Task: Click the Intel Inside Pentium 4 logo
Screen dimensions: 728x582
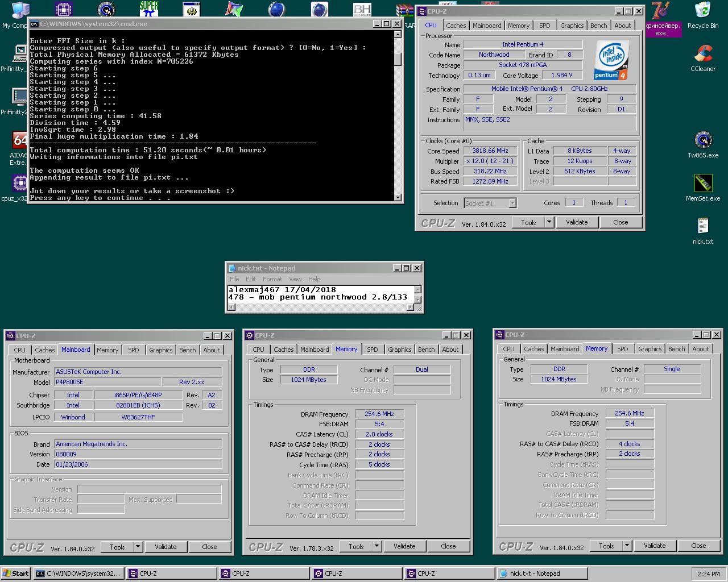Action: coord(611,59)
